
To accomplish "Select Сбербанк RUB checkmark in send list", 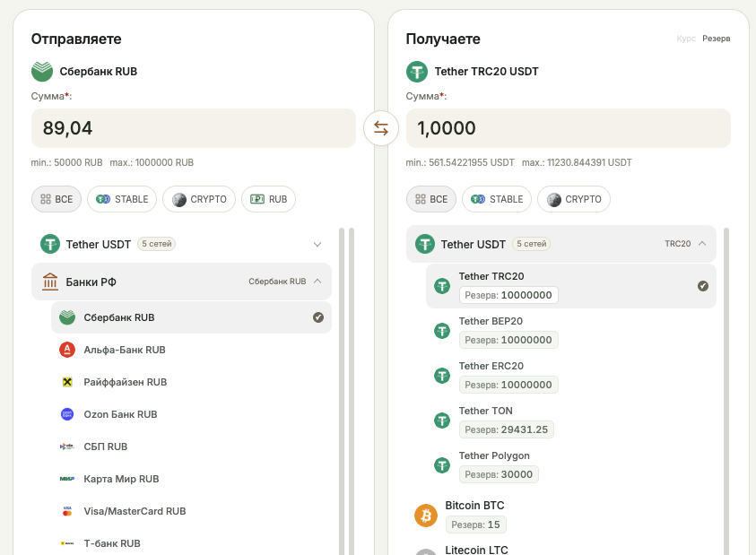I will click(318, 317).
